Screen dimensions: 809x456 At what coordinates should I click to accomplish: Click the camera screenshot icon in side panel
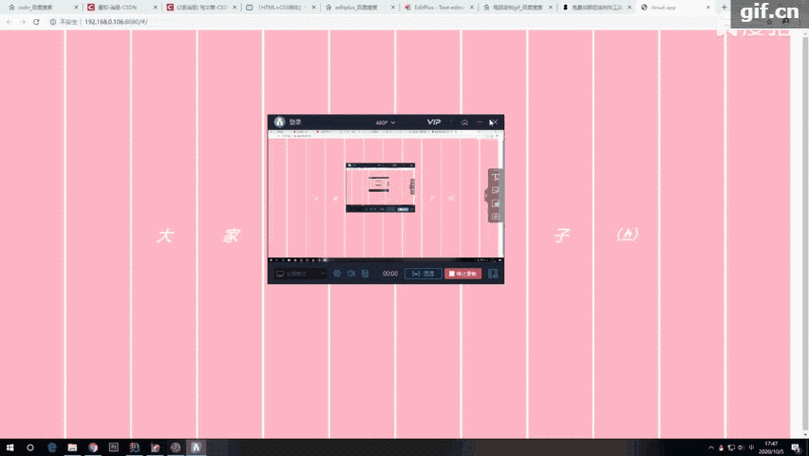(x=495, y=216)
